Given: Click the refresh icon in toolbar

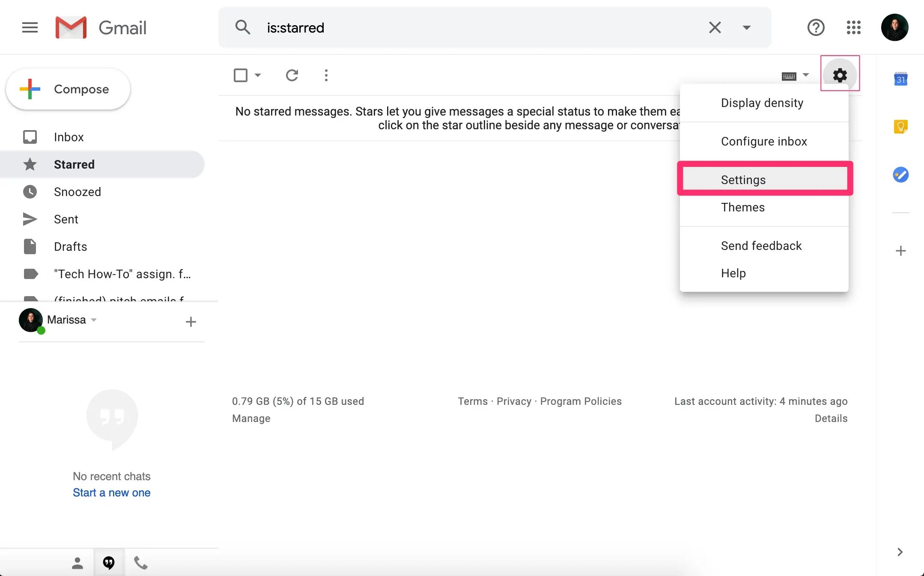Looking at the screenshot, I should (292, 75).
